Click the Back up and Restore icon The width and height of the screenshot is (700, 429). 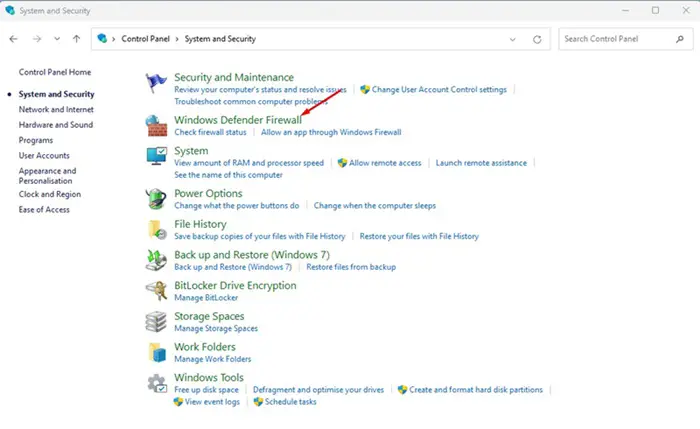pyautogui.click(x=156, y=260)
